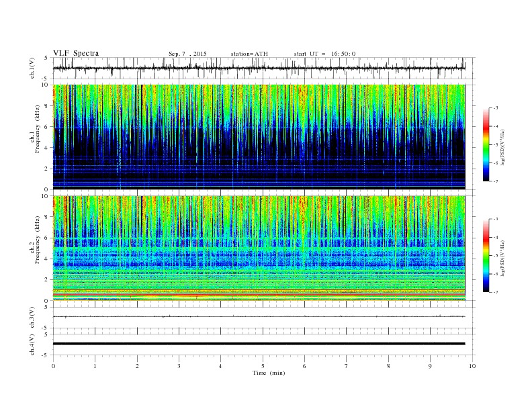The width and height of the screenshot is (532, 411).
Task: Click the "ch.1(V)" waveform axis label
Action: [32, 68]
